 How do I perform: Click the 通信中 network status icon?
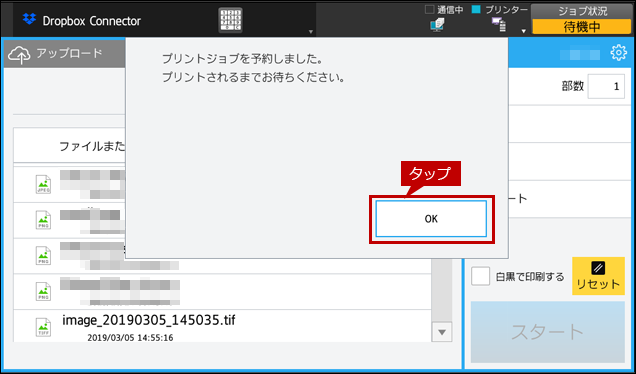point(437,26)
